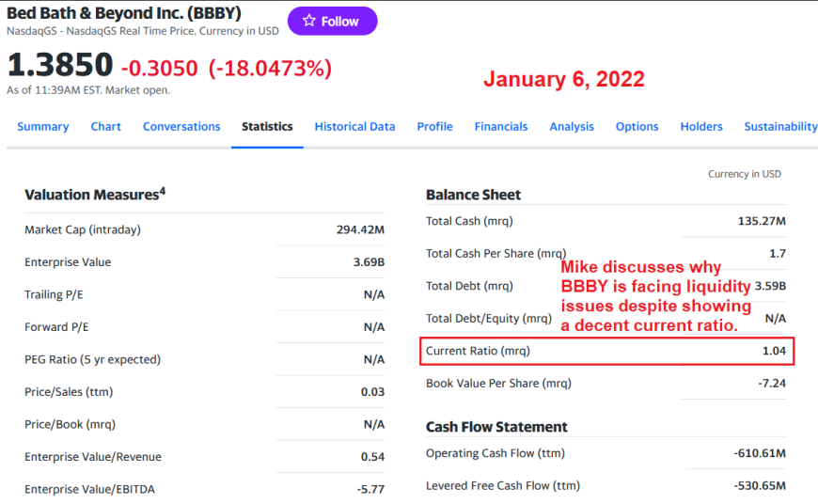
Task: Select the Book Value Per Share (mrq) label
Action: (x=498, y=383)
